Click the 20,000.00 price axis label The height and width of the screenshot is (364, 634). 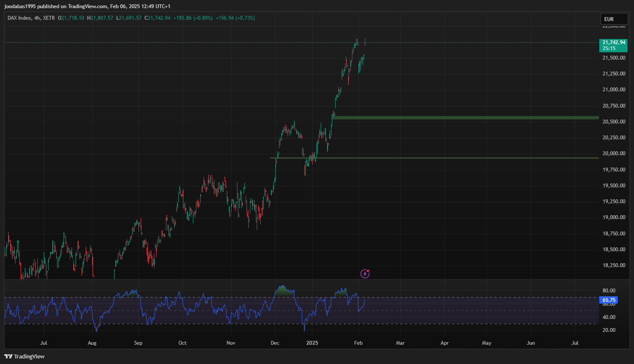[614, 153]
